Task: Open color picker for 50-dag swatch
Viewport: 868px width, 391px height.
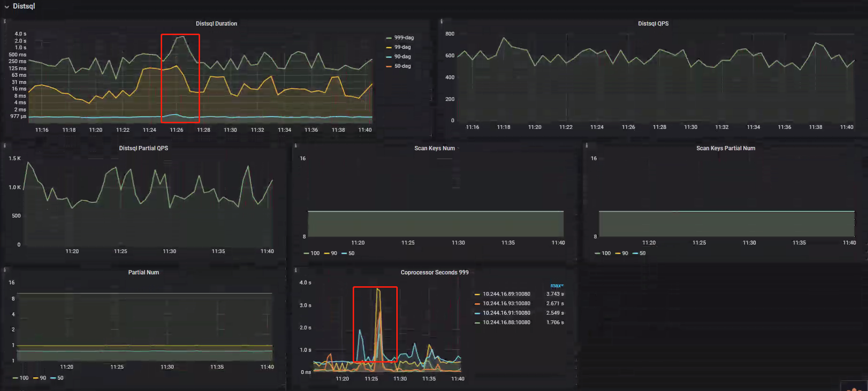Action: point(389,66)
